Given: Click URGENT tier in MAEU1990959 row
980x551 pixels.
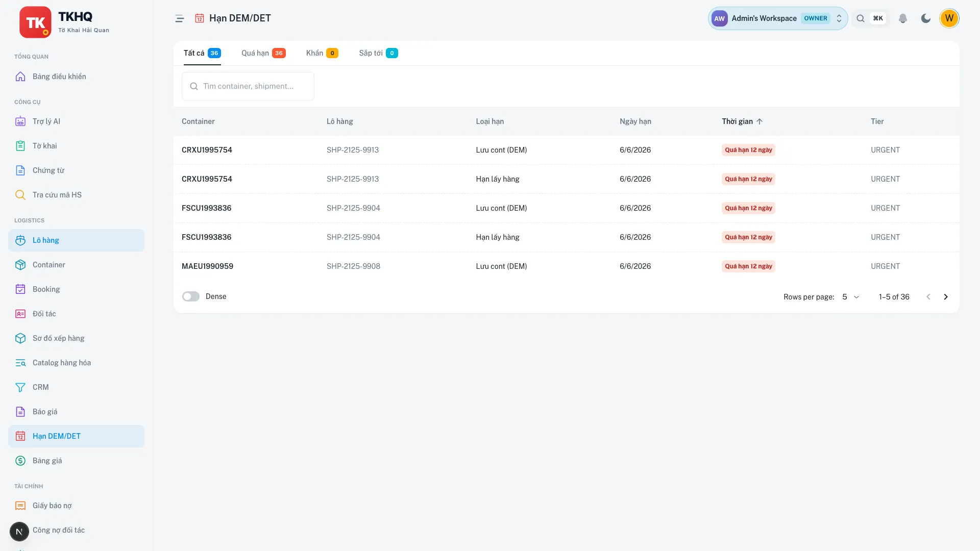Looking at the screenshot, I should coord(885,266).
